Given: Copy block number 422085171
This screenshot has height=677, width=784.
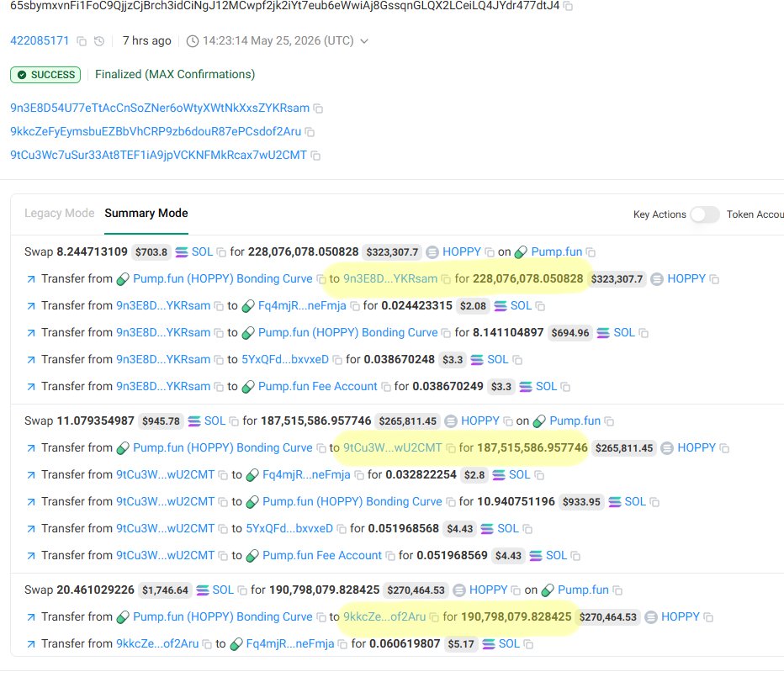Looking at the screenshot, I should (82, 41).
